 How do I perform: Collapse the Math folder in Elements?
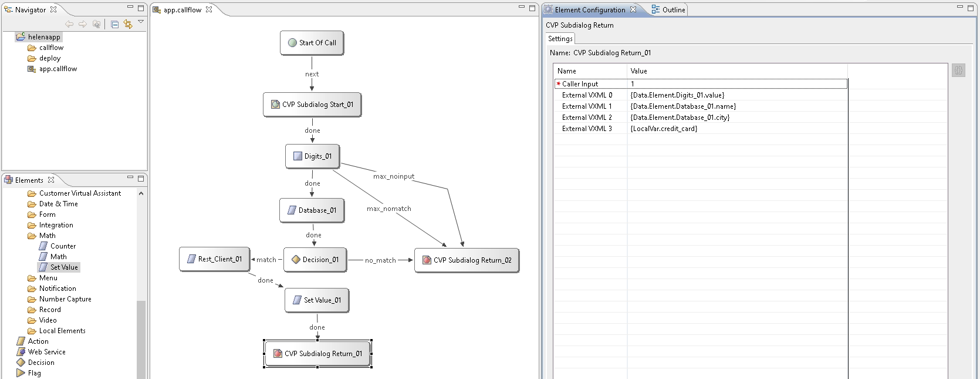tap(32, 236)
